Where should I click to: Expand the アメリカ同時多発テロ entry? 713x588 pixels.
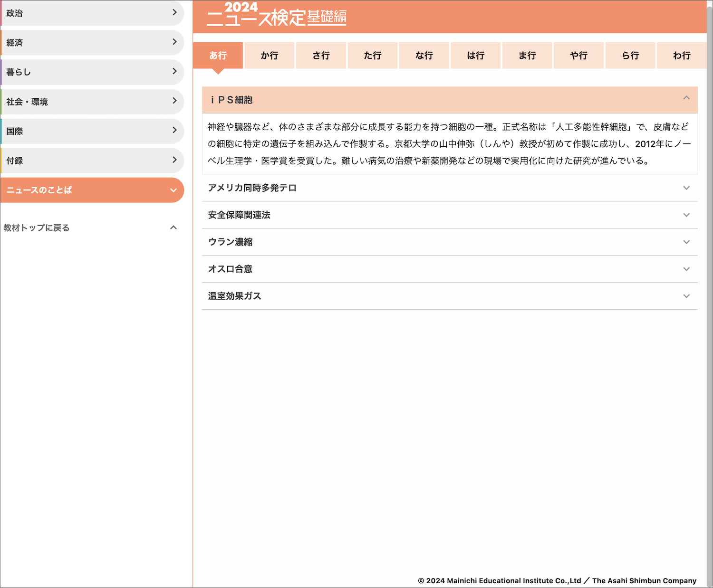[450, 188]
